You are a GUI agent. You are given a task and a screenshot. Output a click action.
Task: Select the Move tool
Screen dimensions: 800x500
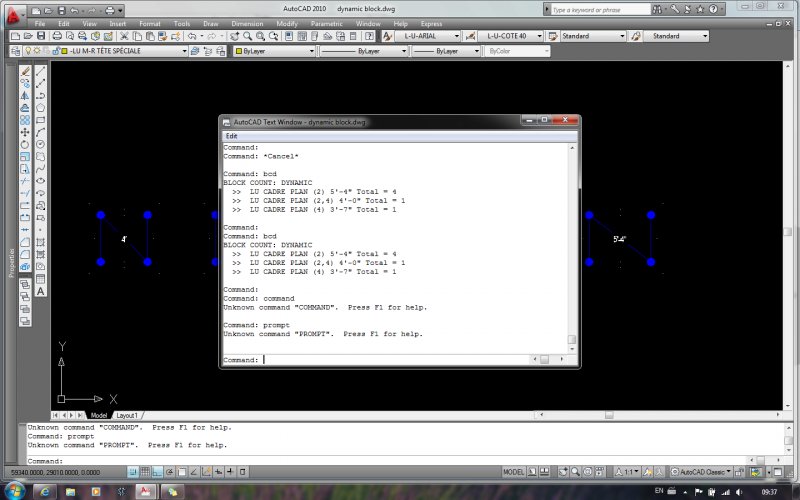click(24, 133)
